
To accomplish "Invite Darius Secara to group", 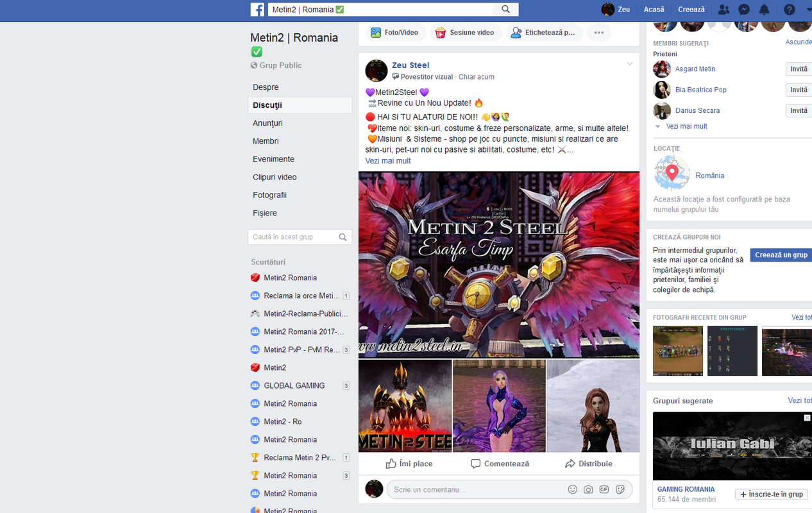I will 799,110.
